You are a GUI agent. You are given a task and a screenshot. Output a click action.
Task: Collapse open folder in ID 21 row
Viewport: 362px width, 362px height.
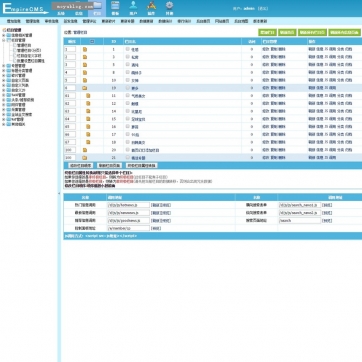85,158
